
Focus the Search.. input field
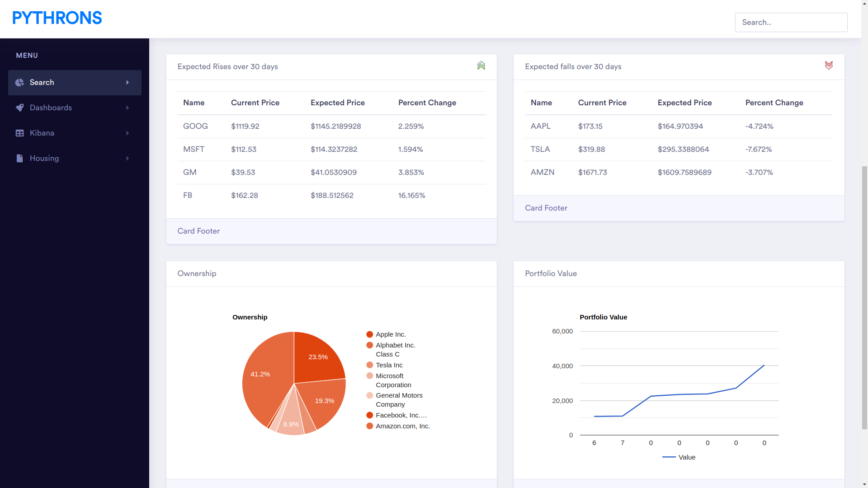791,22
